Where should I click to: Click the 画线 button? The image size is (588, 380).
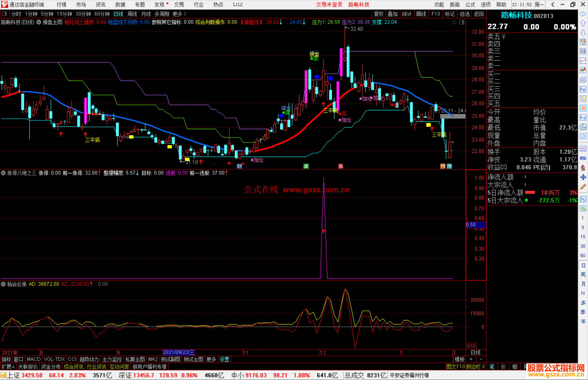[x=421, y=14]
